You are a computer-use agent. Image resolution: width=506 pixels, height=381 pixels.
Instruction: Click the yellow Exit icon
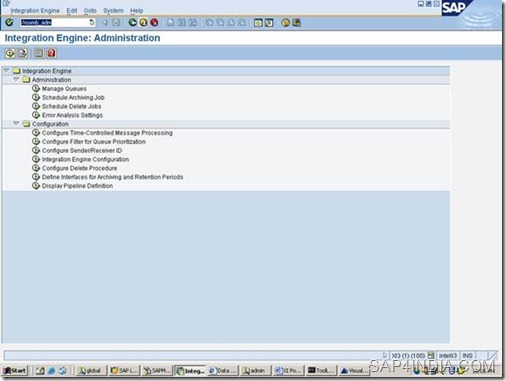(143, 22)
